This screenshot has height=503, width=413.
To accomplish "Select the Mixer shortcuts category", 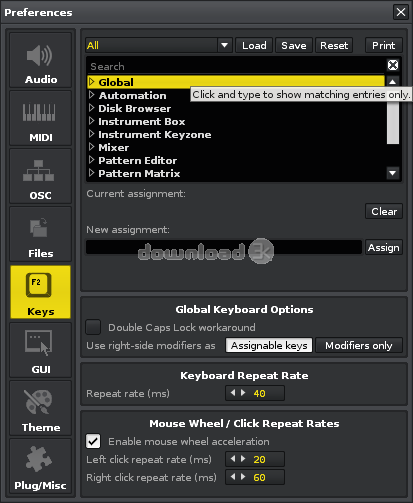I will tap(113, 147).
